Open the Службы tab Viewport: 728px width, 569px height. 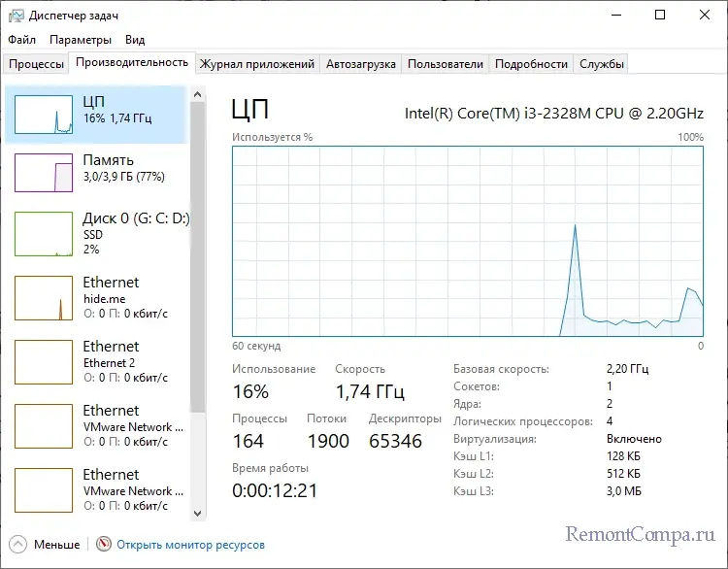602,64
